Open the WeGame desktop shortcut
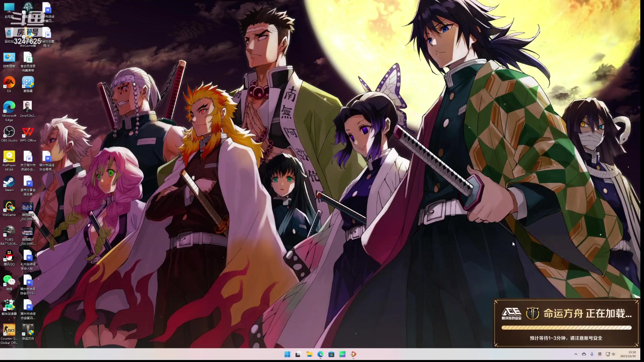Screen dimensions: 644x362 click(x=9, y=208)
